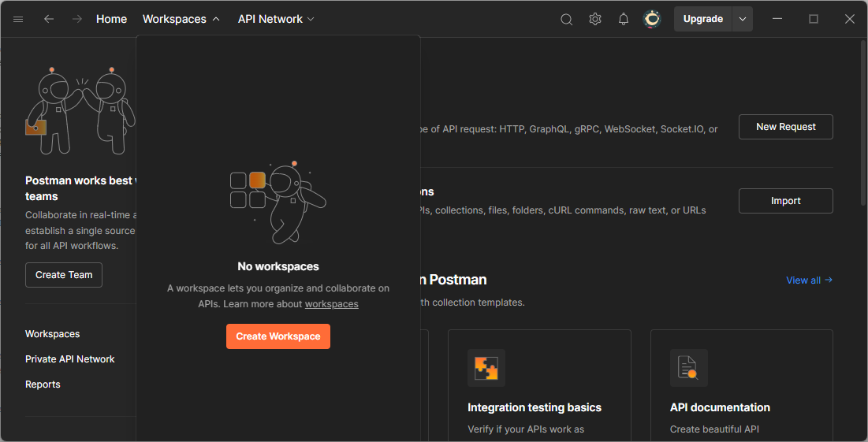Open notifications bell icon
868x442 pixels.
[624, 19]
